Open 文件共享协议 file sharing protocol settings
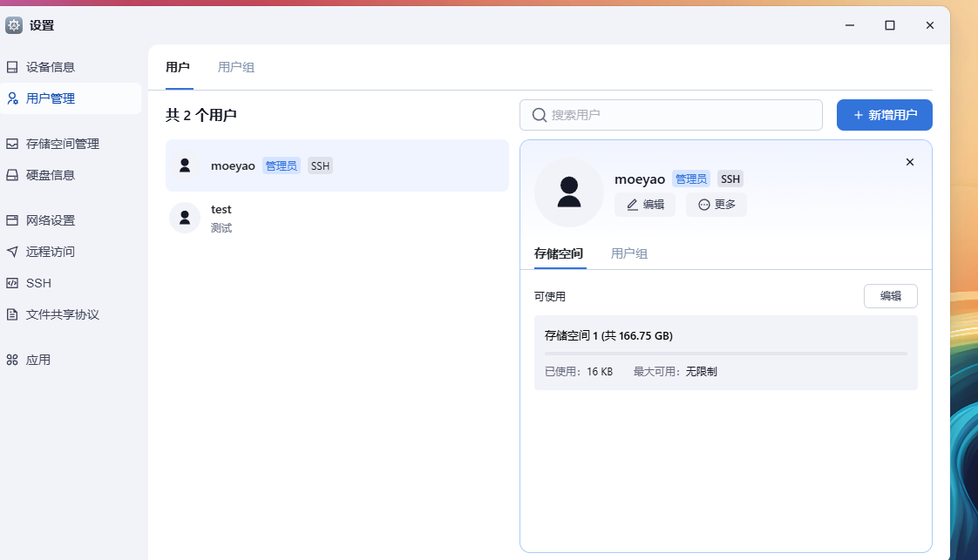 click(x=63, y=314)
